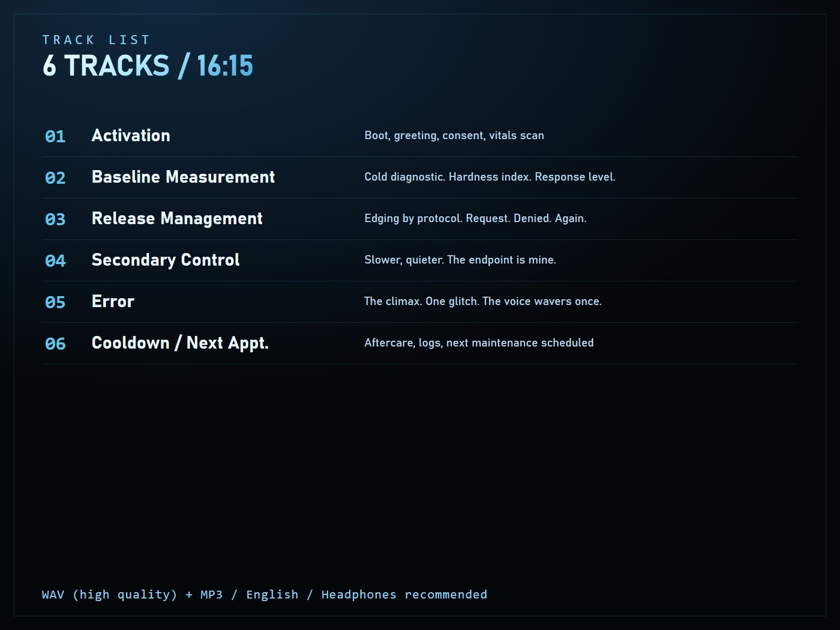Select track number 05

click(x=55, y=302)
